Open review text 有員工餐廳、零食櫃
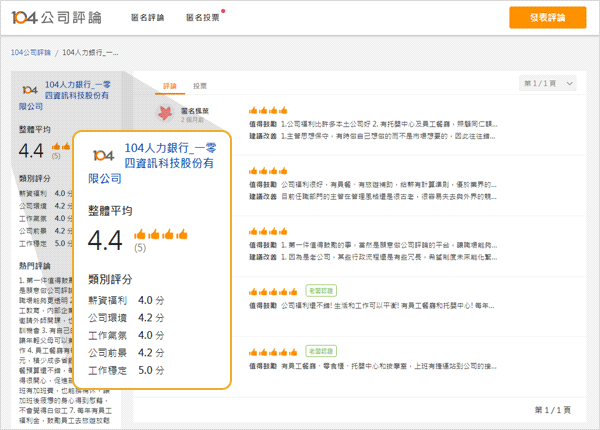Image resolution: width=600 pixels, height=430 pixels. coord(389,366)
